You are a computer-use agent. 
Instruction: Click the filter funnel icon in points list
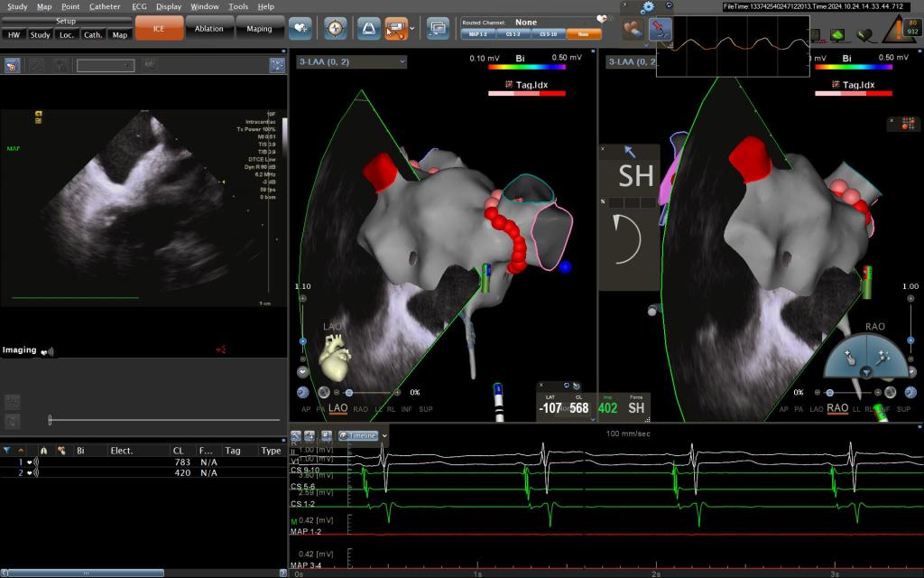tap(7, 450)
